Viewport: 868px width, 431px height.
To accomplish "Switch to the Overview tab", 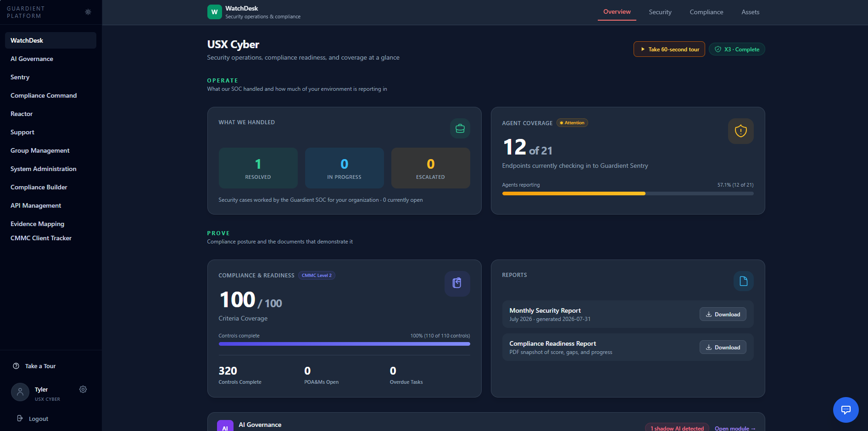I will pyautogui.click(x=617, y=12).
